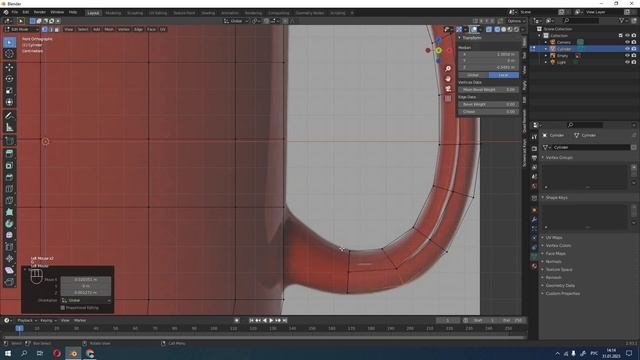640x360 pixels.
Task: Select the Extrude Region tool
Action: click(x=9, y=154)
